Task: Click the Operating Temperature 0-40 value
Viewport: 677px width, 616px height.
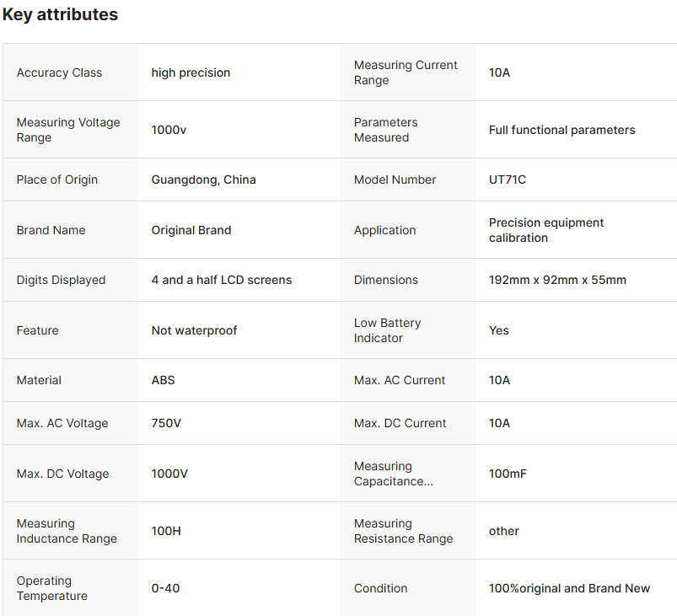Action: [165, 588]
